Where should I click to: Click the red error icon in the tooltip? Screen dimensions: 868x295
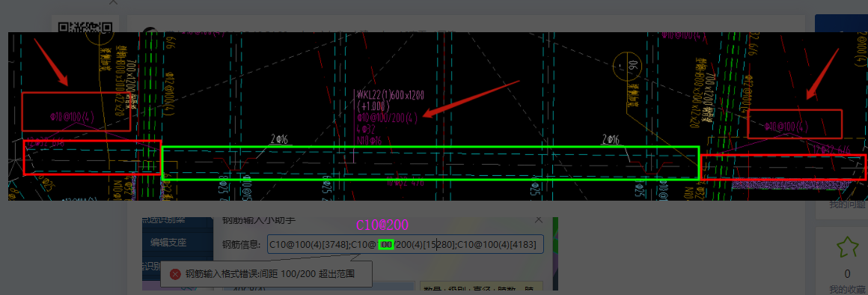(x=175, y=274)
